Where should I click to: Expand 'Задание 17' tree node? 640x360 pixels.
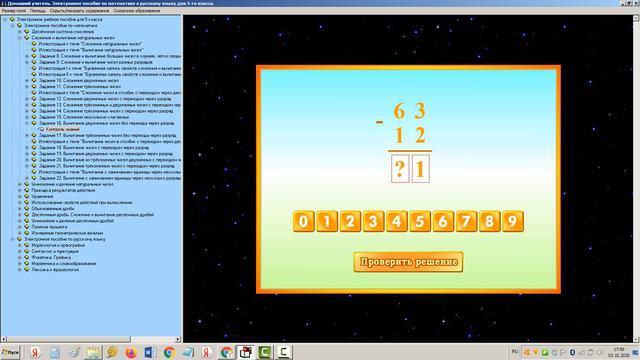27,135
